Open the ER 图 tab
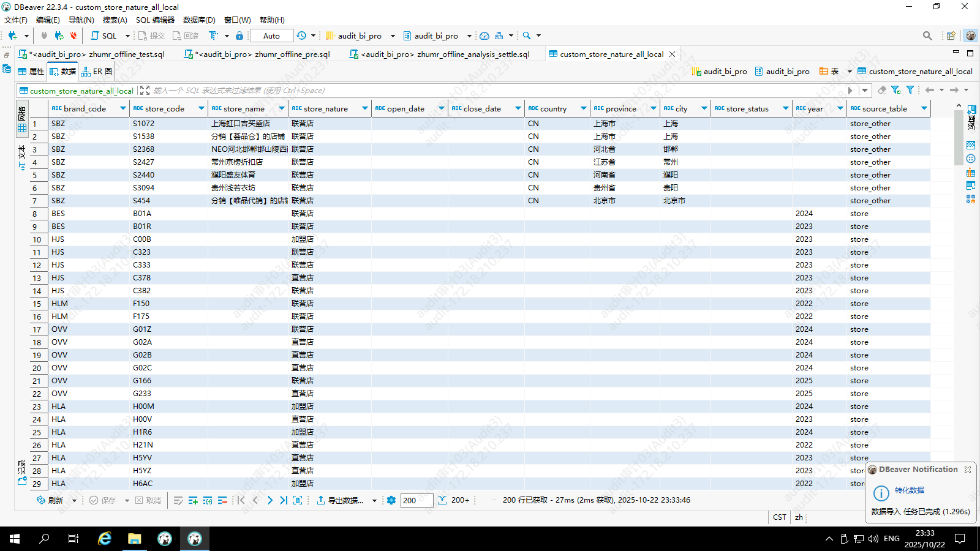Screen dimensions: 980x551 (x=97, y=72)
